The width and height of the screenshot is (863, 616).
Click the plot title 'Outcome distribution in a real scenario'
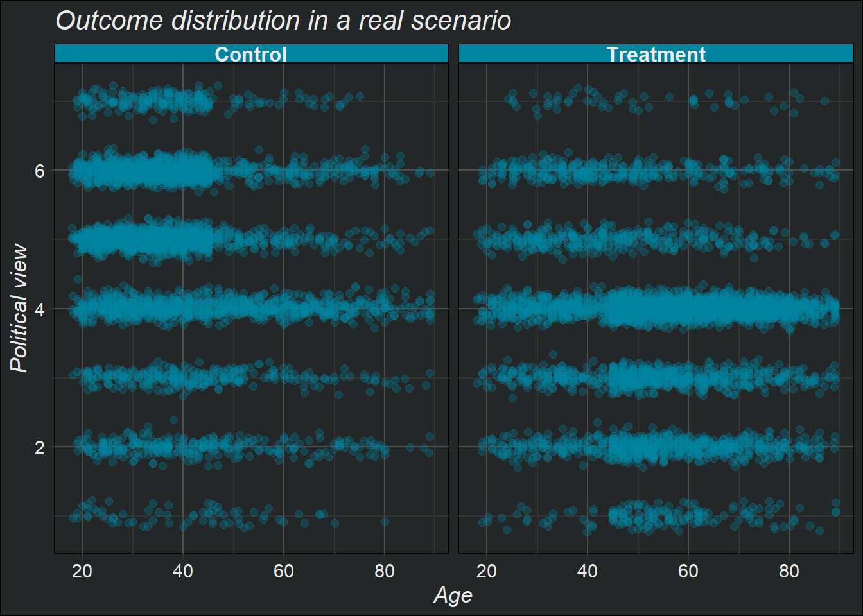(x=283, y=21)
